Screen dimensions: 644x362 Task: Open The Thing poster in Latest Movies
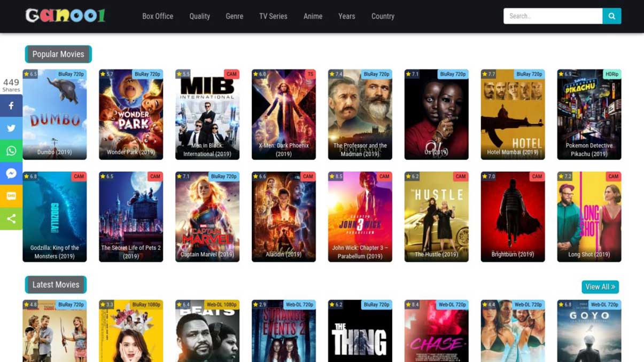point(360,331)
